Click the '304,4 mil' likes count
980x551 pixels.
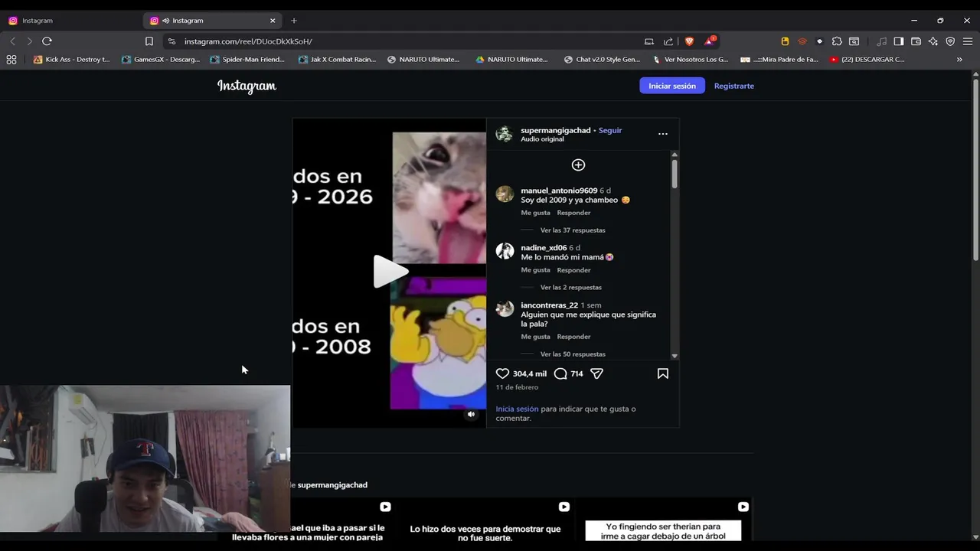(x=530, y=373)
